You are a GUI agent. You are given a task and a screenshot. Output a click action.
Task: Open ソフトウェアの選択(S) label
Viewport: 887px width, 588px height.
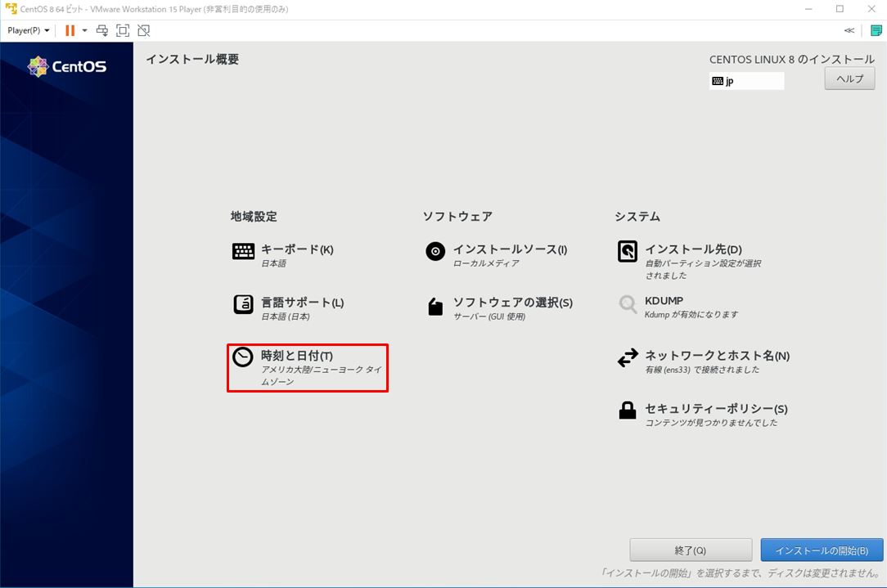tap(512, 303)
